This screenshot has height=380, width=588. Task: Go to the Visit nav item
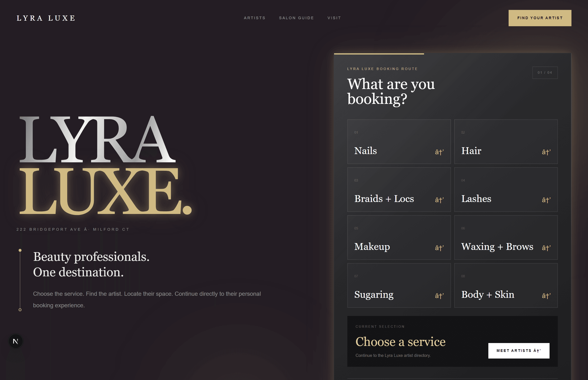[334, 18]
